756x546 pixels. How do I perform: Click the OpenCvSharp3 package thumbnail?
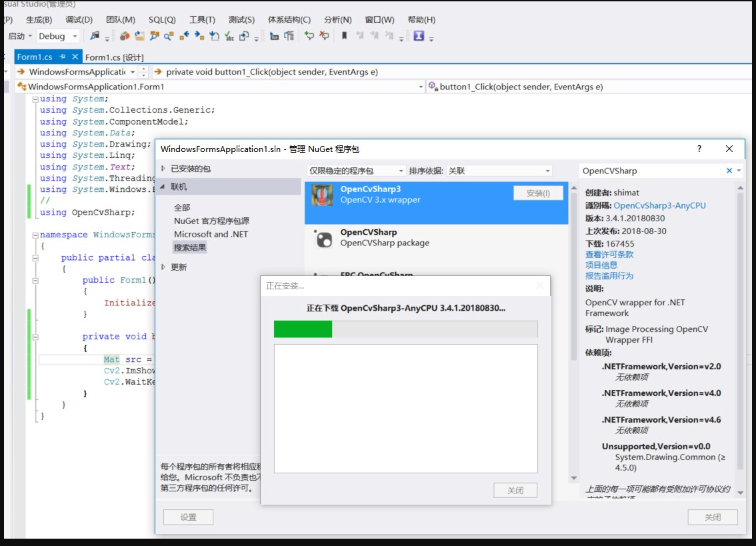(322, 195)
